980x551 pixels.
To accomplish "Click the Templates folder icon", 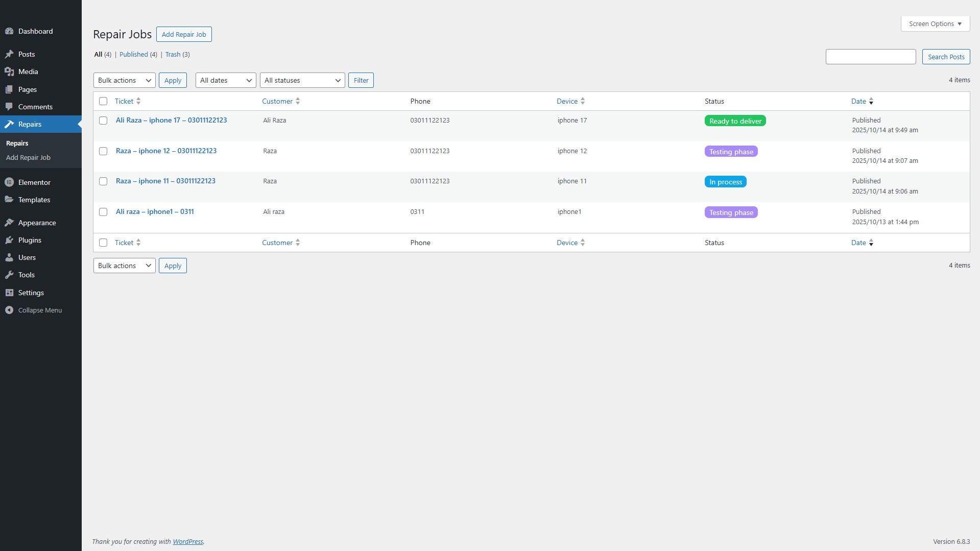I will tap(9, 200).
